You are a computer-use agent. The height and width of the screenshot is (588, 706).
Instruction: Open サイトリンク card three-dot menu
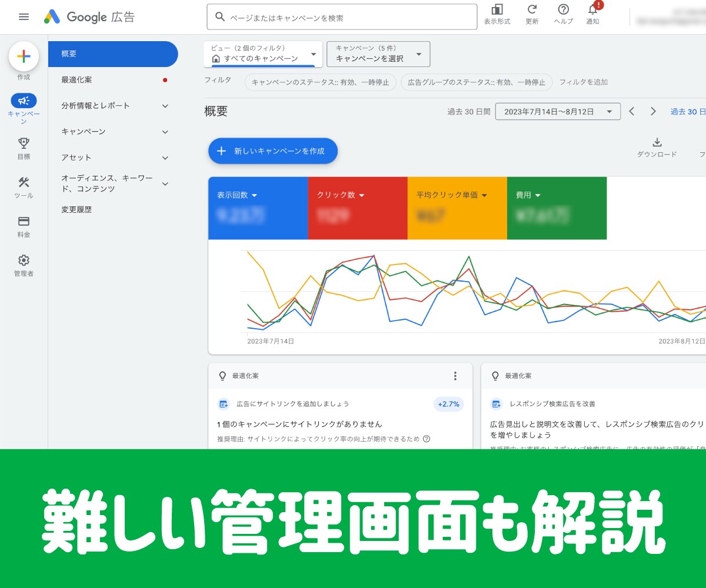455,376
